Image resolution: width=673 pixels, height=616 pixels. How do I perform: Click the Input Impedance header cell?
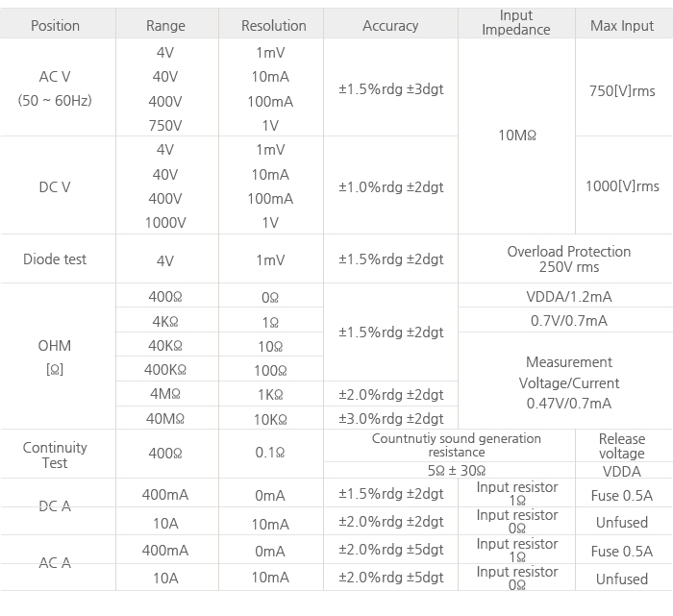(x=516, y=23)
